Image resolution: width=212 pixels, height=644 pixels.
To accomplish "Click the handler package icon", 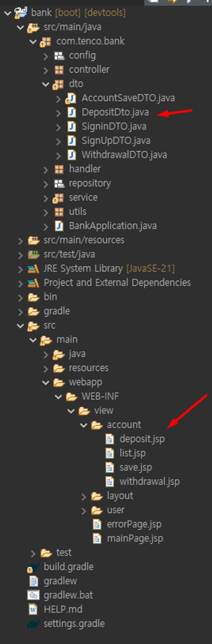I will 59,169.
